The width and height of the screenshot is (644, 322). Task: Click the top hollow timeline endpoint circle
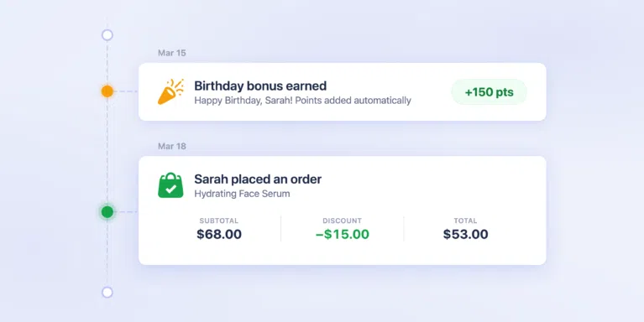click(107, 35)
